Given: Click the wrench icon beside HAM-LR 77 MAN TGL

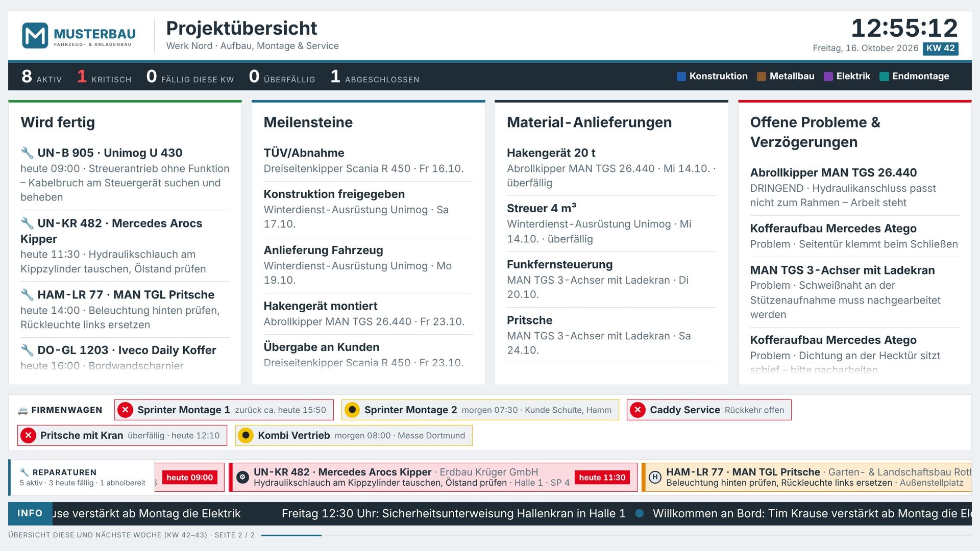Looking at the screenshot, I should [27, 294].
